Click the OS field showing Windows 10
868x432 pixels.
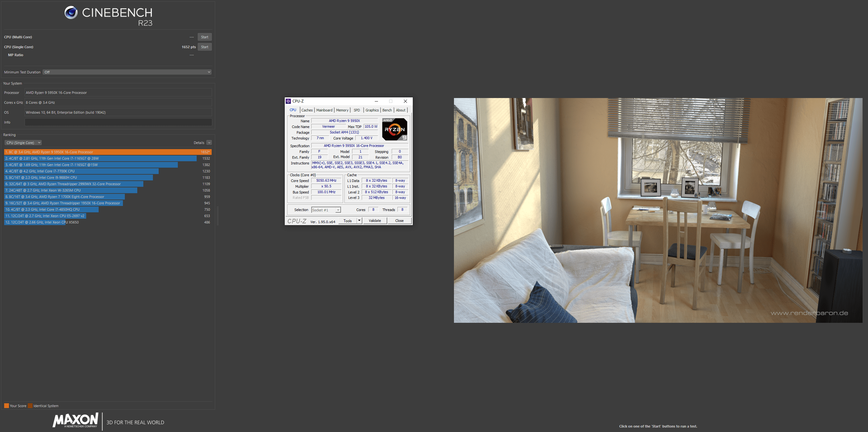(x=118, y=112)
